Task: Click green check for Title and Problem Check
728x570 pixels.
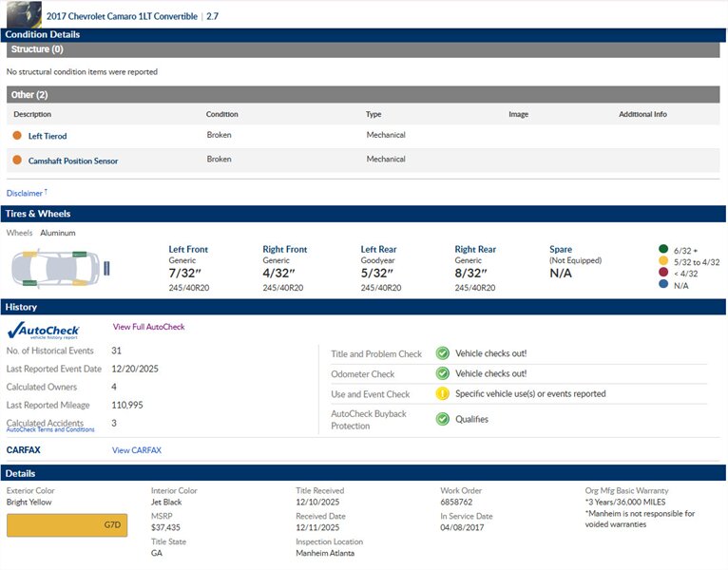Action: pyautogui.click(x=442, y=353)
